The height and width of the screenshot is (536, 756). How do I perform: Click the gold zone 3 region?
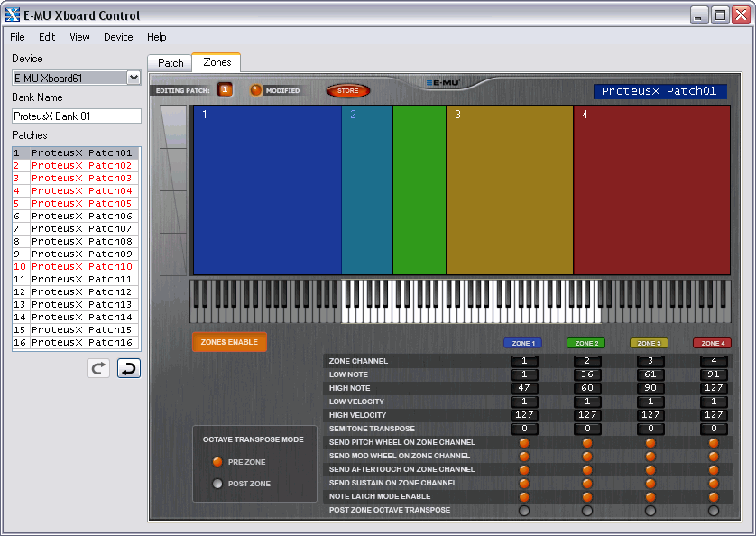510,190
